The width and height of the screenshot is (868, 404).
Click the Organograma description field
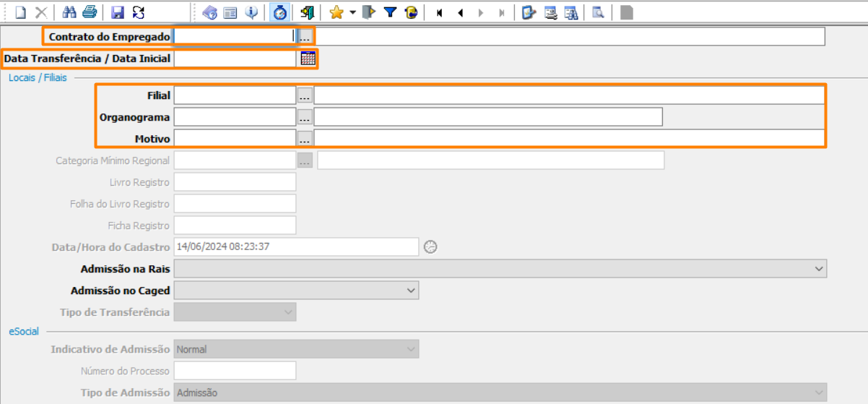(x=488, y=117)
